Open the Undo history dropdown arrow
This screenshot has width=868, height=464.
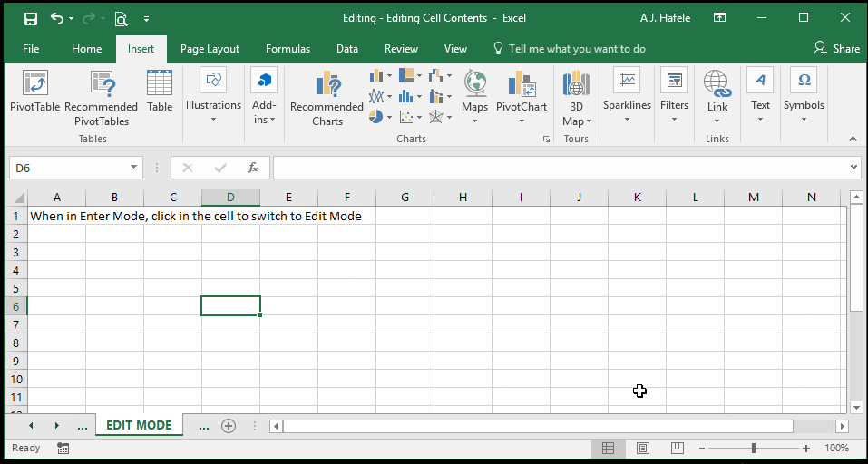tap(72, 19)
